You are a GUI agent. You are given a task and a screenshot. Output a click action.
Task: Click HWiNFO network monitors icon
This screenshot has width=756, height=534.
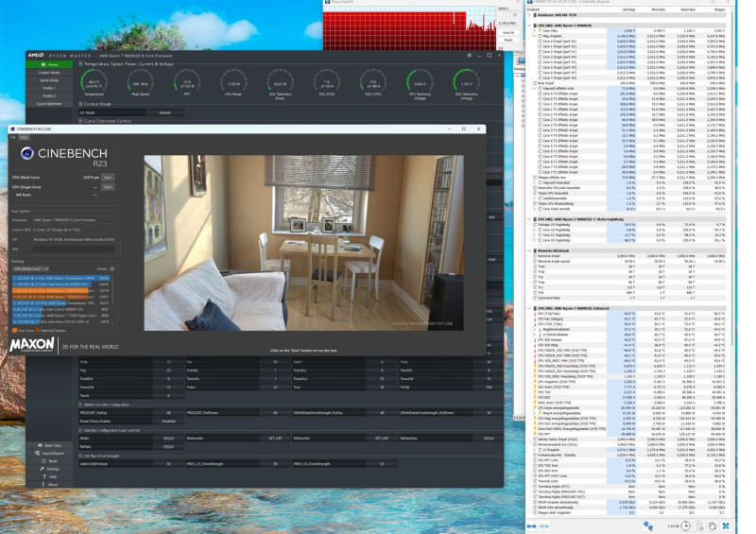[x=648, y=525]
